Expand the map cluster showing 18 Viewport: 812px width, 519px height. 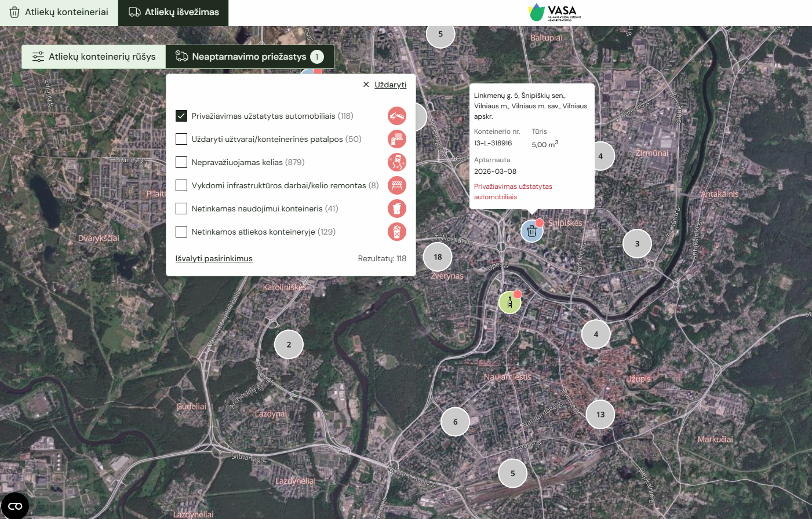[x=438, y=257]
